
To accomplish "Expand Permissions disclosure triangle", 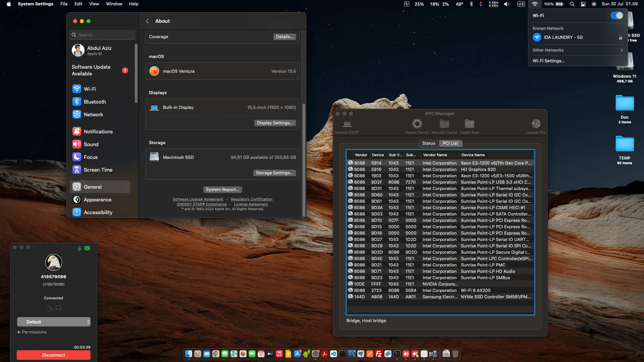I will (x=19, y=332).
